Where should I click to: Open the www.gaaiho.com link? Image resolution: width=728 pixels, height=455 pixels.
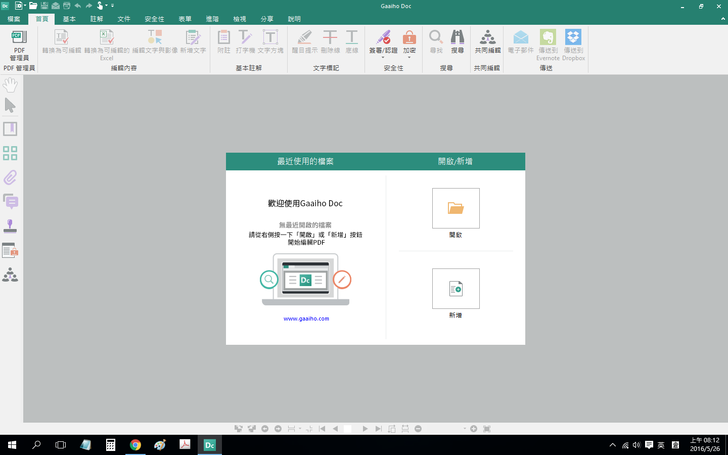click(306, 318)
